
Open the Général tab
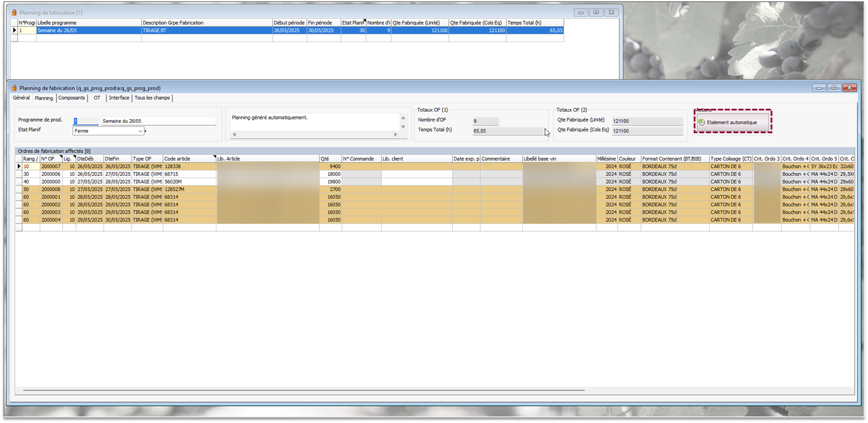coord(21,98)
